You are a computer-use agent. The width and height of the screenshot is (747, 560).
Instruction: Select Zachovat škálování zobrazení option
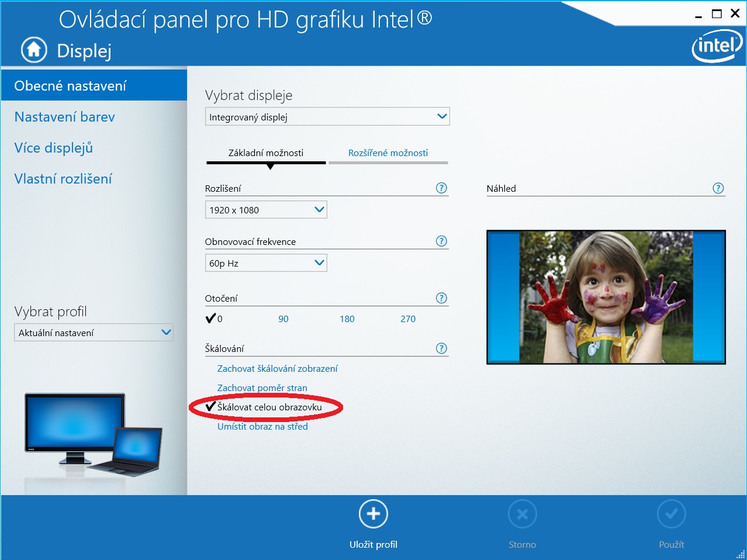click(278, 369)
